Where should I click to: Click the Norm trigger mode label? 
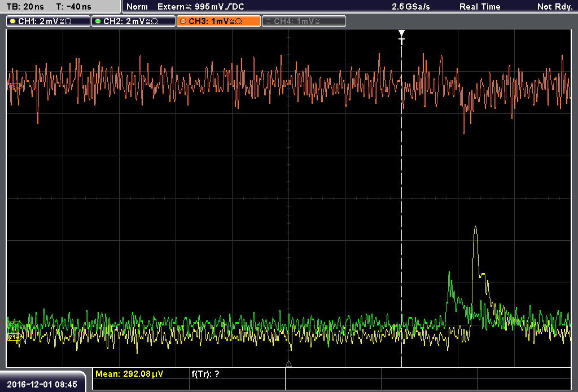[x=137, y=7]
